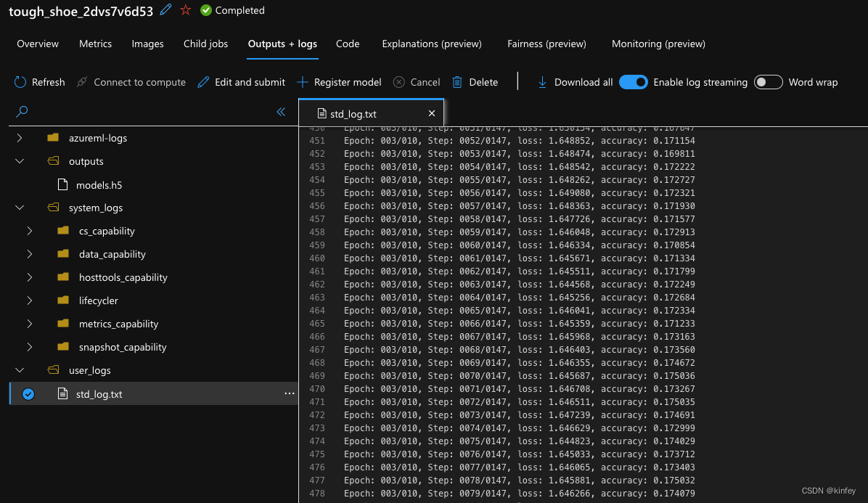Click log line number 460
The image size is (868, 503).
point(317,258)
